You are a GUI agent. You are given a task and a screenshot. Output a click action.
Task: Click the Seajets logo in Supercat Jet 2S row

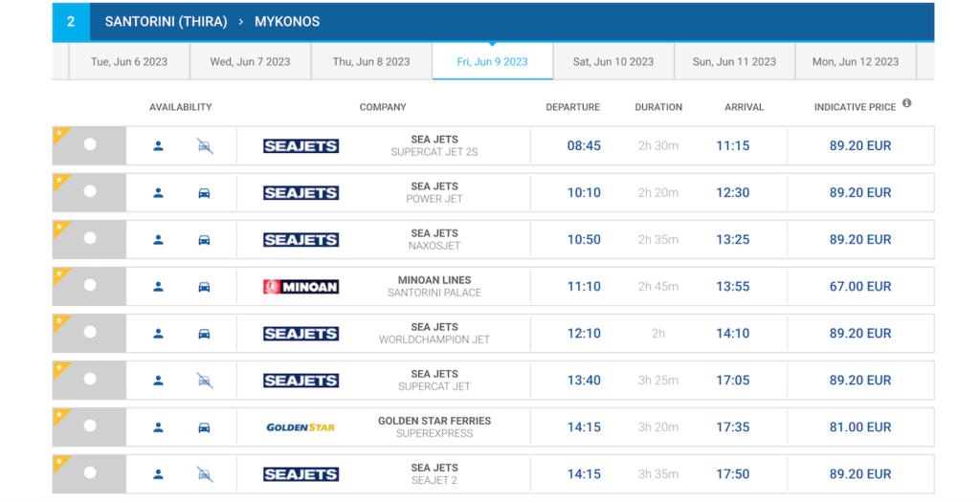click(301, 146)
